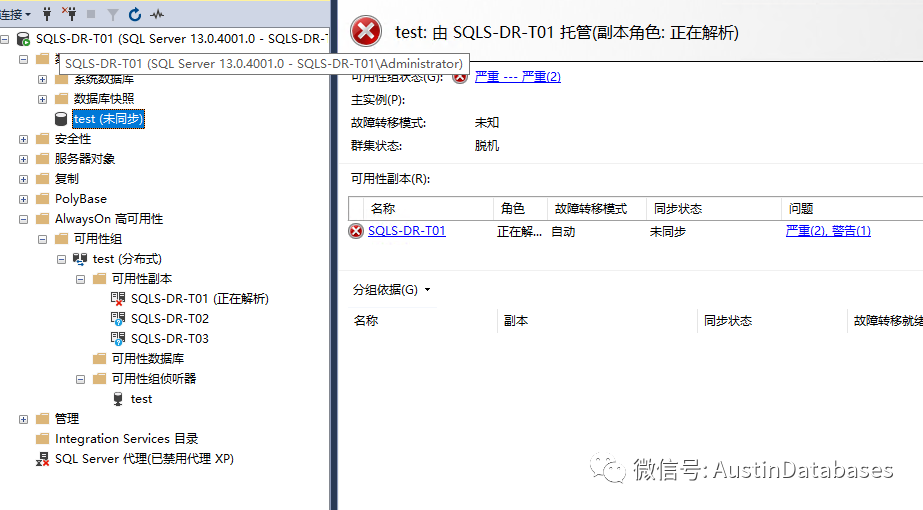The width and height of the screenshot is (923, 510).
Task: Expand the 安全性 folder
Action: [24, 140]
